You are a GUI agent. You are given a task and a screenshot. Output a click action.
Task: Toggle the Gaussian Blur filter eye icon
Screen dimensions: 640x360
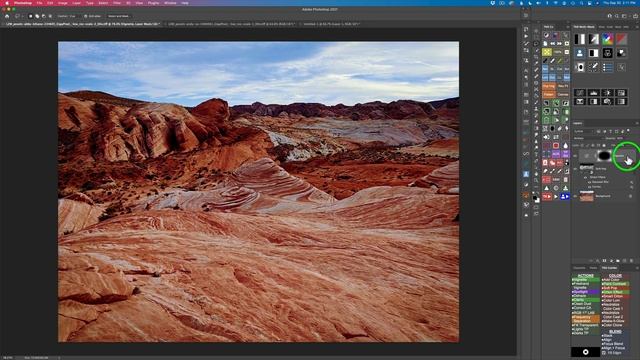click(x=589, y=182)
